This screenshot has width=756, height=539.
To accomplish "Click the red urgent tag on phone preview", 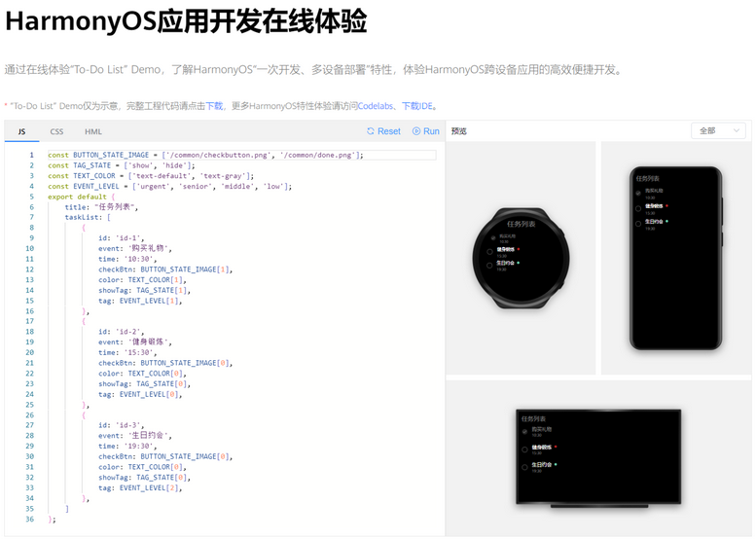I will [667, 206].
